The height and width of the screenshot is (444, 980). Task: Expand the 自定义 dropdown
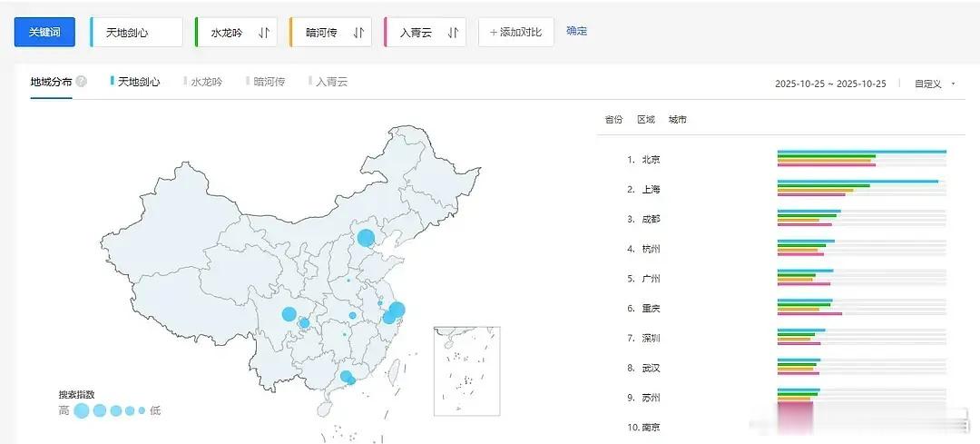pos(935,84)
